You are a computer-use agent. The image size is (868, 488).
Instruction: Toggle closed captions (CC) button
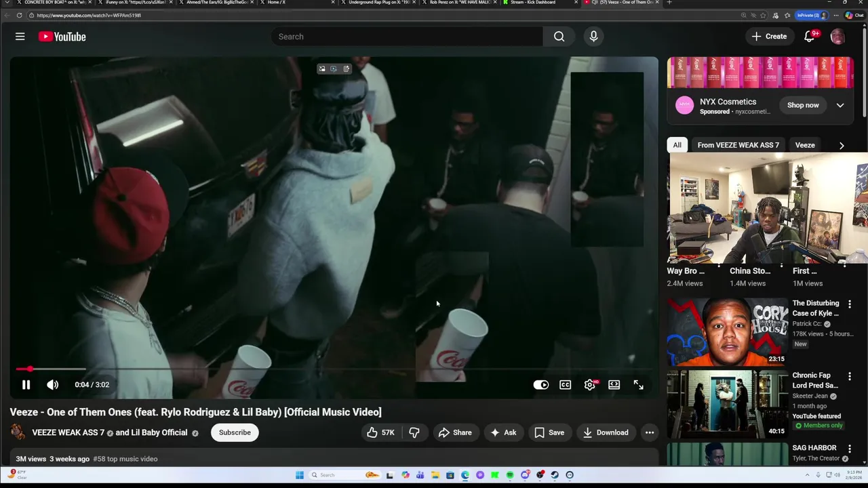point(565,384)
